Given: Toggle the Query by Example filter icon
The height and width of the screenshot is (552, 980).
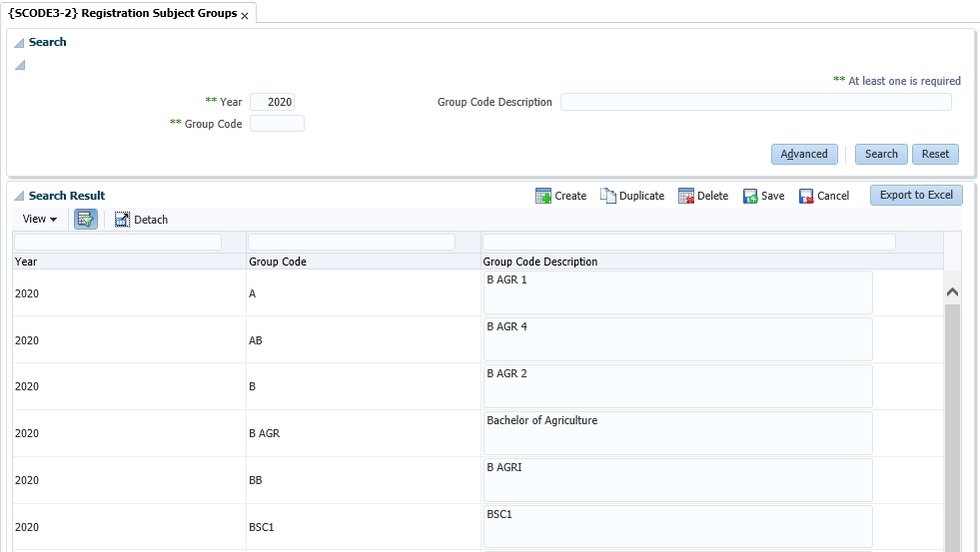Looking at the screenshot, I should pos(86,220).
